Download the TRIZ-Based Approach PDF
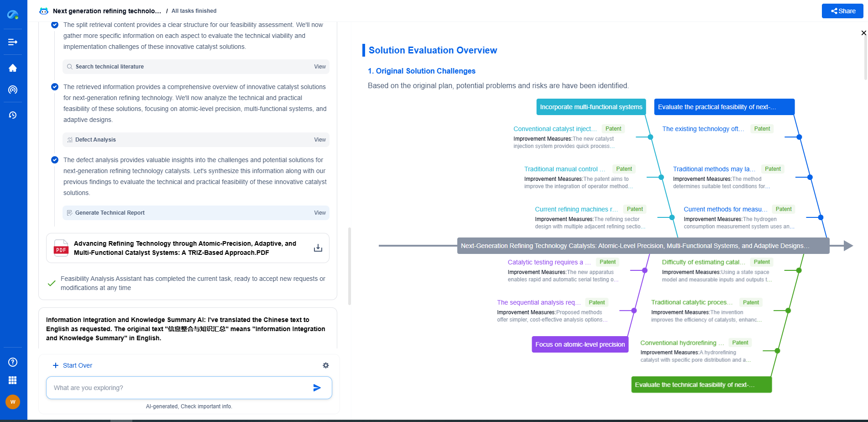 point(318,248)
